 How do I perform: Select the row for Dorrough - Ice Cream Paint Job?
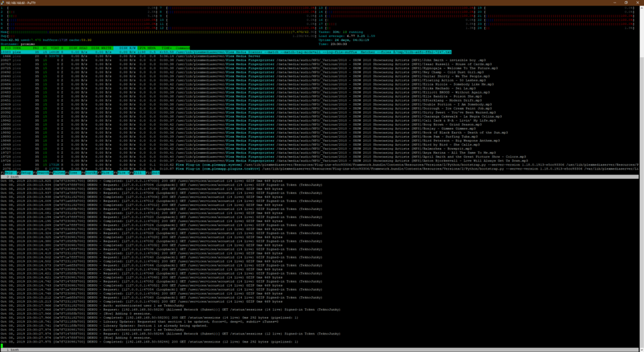[x=247, y=108]
